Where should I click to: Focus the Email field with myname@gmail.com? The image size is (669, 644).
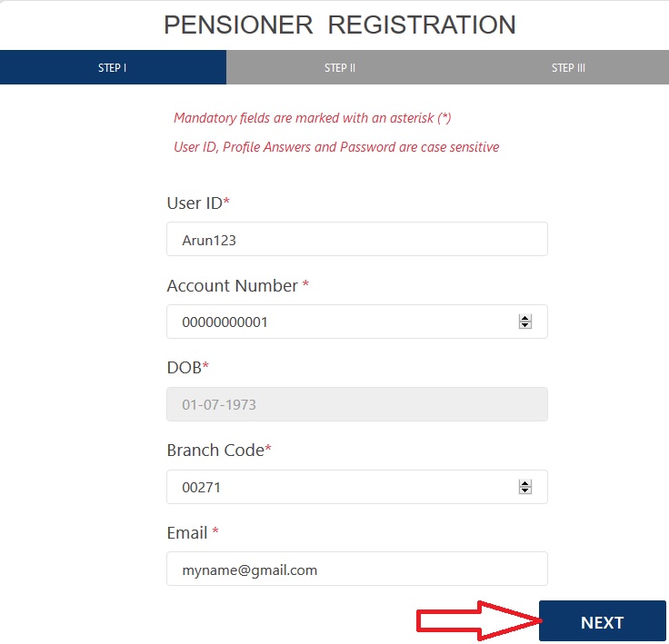coord(356,570)
